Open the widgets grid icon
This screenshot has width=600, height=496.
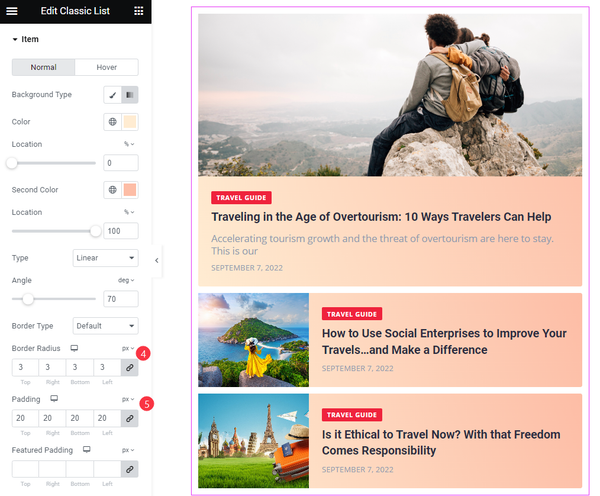tap(139, 11)
